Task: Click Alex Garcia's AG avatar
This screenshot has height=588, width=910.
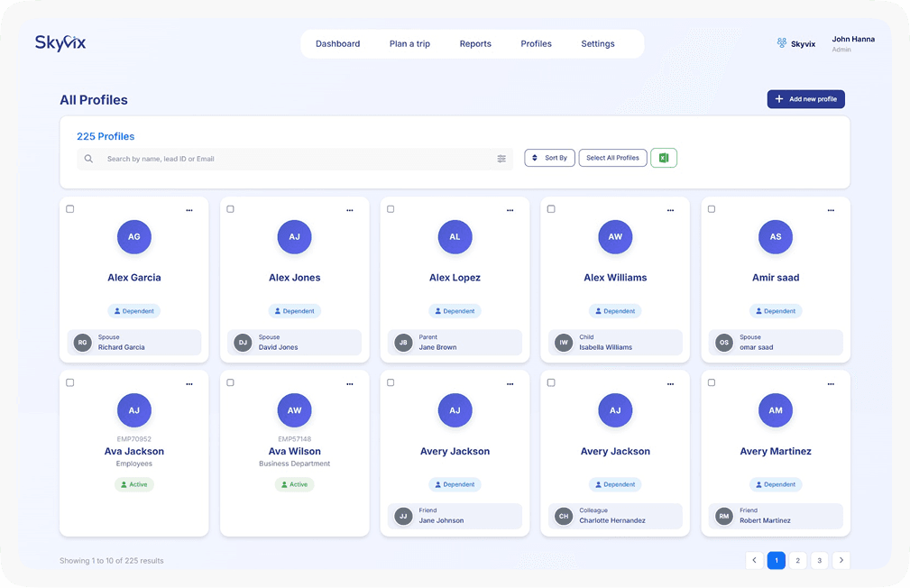Action: point(133,237)
